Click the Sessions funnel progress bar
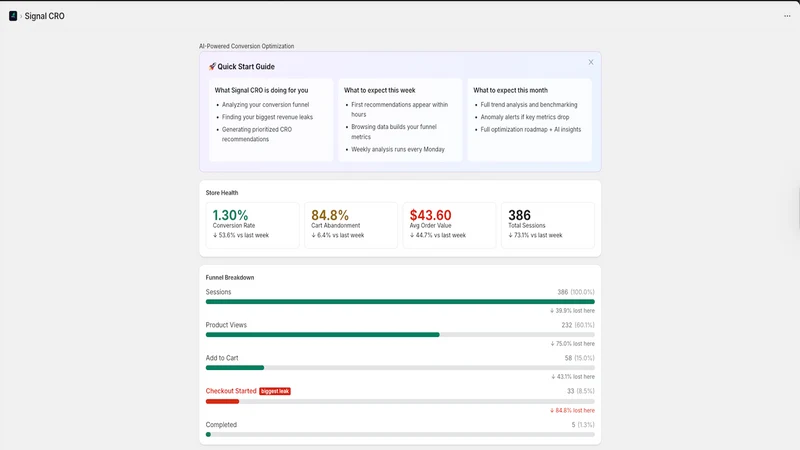 point(400,302)
